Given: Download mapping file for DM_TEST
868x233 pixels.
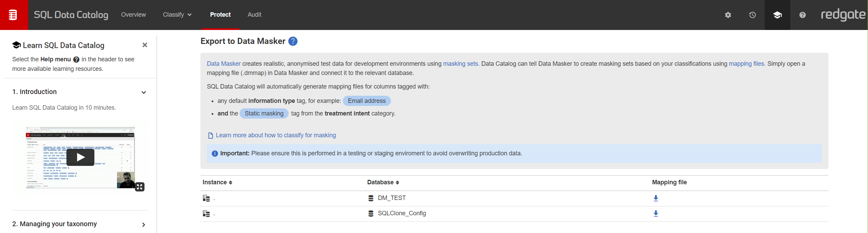Looking at the screenshot, I should (x=656, y=198).
